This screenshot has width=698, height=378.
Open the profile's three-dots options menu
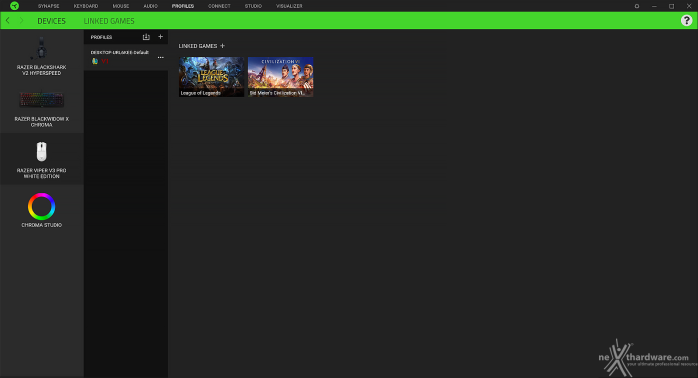coord(160,57)
